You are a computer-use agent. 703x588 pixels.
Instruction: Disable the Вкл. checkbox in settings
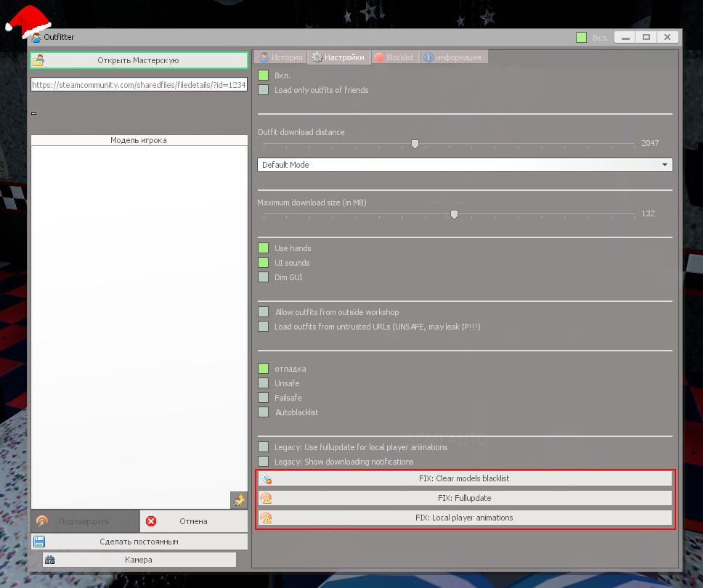(x=264, y=75)
